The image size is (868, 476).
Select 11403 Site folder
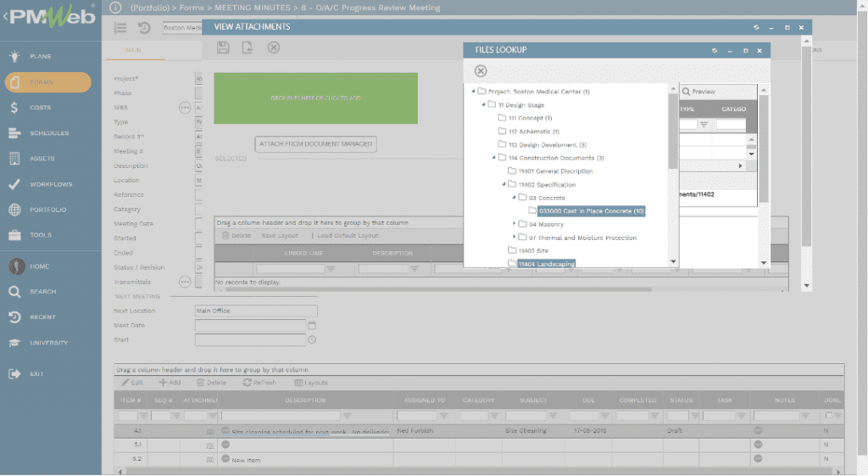tap(533, 251)
